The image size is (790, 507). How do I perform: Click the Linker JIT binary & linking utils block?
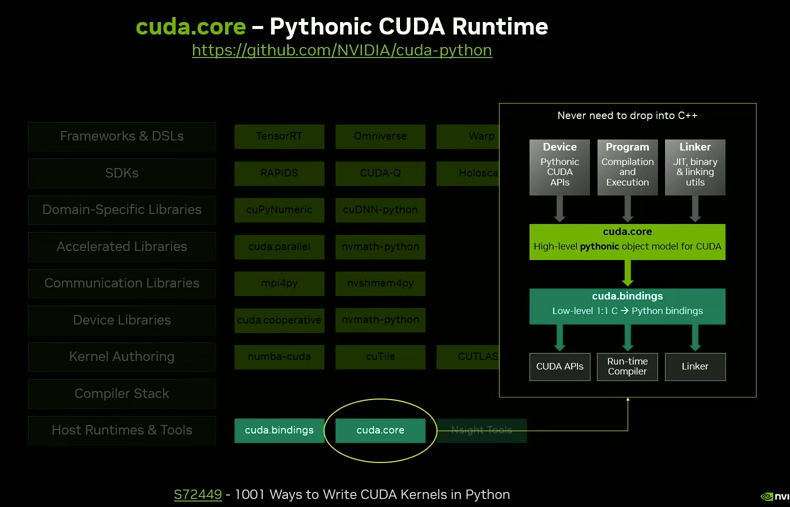click(x=695, y=167)
